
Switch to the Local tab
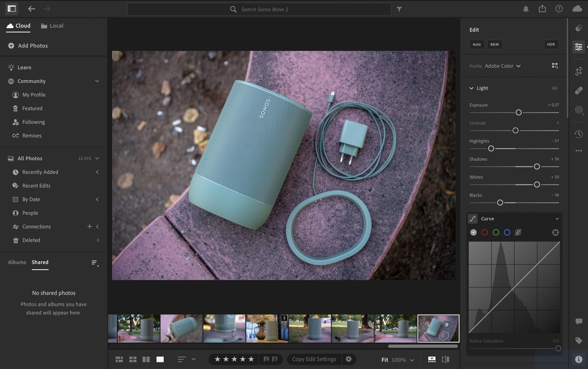pos(52,26)
